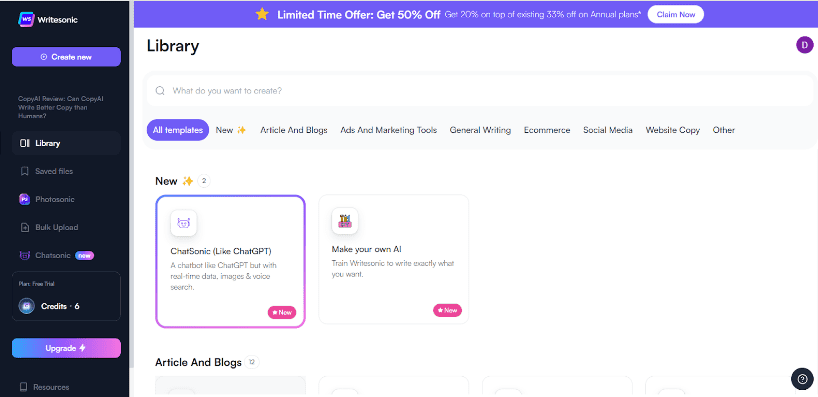Select the Saved files bookmark icon
This screenshot has width=818, height=397.
24,171
